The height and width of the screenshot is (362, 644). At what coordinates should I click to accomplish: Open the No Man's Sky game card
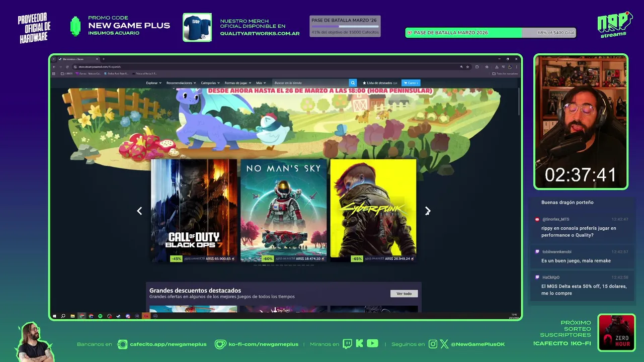click(283, 210)
